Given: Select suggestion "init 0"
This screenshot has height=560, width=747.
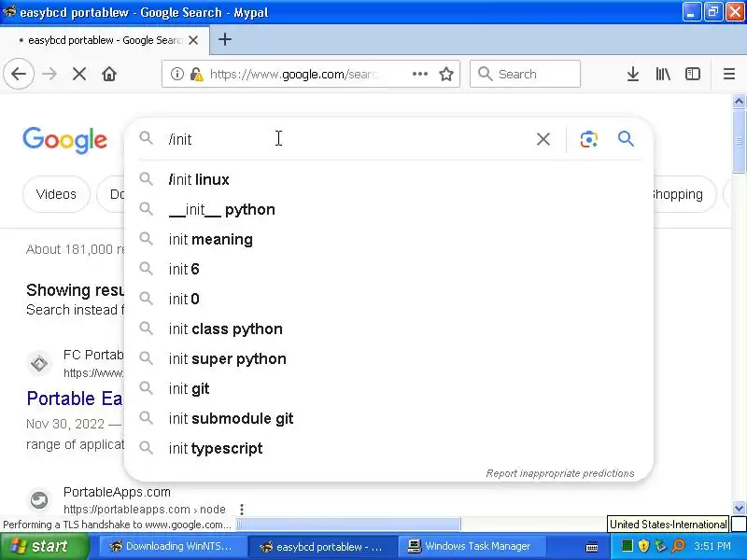Looking at the screenshot, I should click(388, 299).
